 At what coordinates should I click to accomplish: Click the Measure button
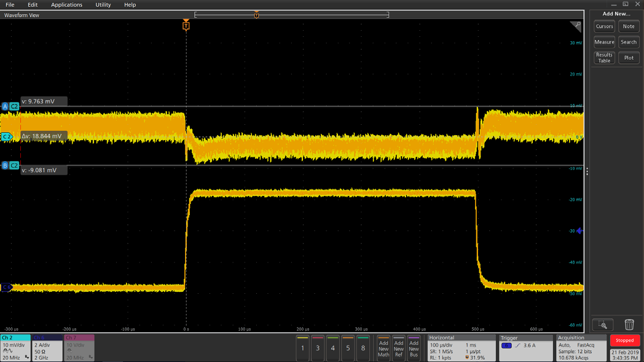click(x=604, y=42)
